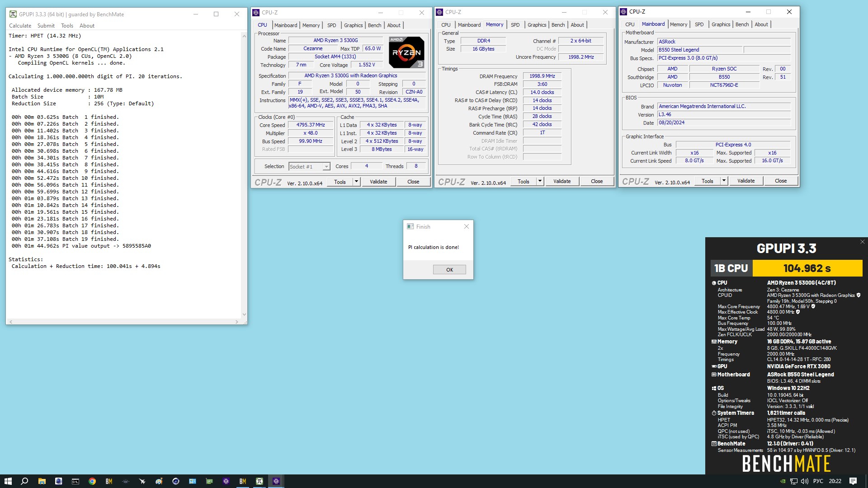The width and height of the screenshot is (868, 488).
Task: Click the 104.962 s result in BenchMate panel
Action: pos(807,268)
